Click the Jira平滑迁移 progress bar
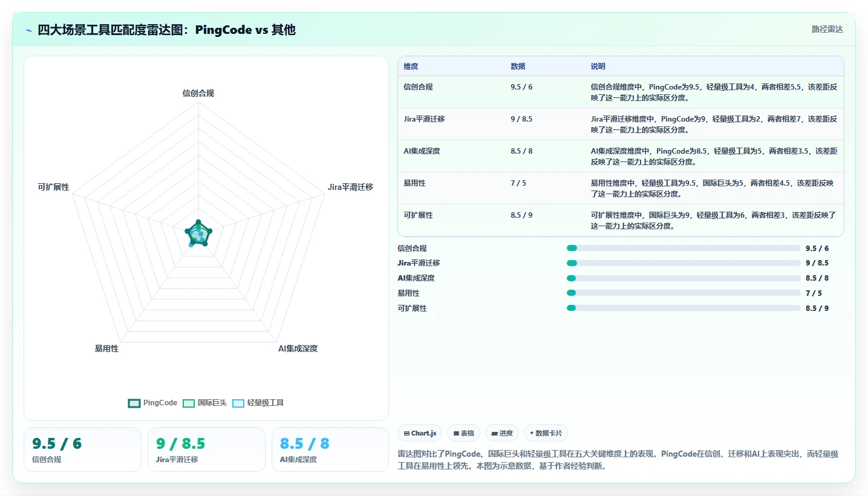The image size is (868, 496). 684,263
